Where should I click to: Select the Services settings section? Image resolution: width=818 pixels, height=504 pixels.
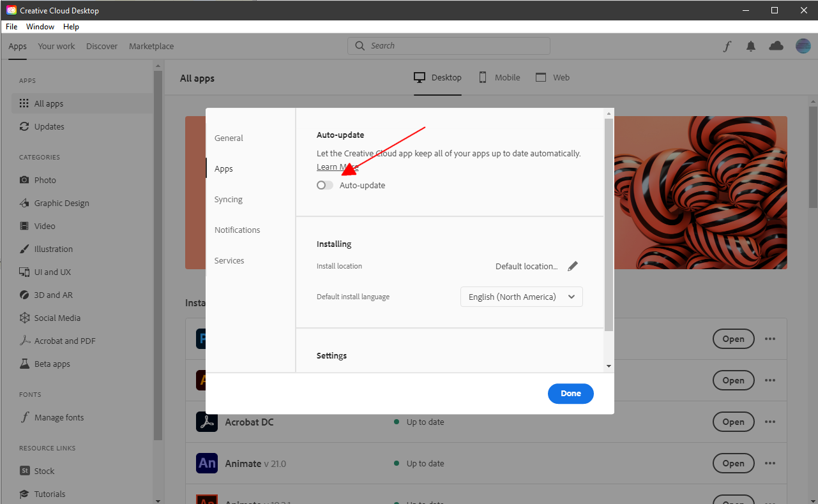[229, 260]
